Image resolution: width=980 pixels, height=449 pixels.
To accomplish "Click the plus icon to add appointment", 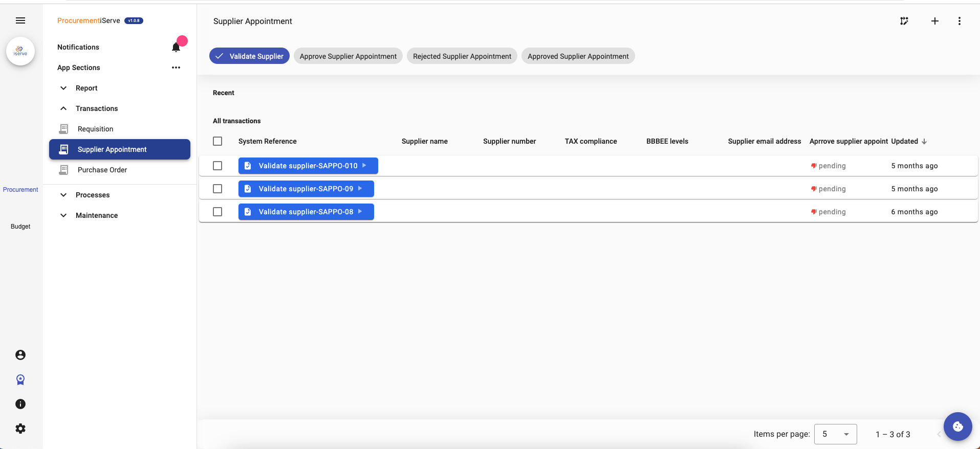I will click(x=934, y=21).
